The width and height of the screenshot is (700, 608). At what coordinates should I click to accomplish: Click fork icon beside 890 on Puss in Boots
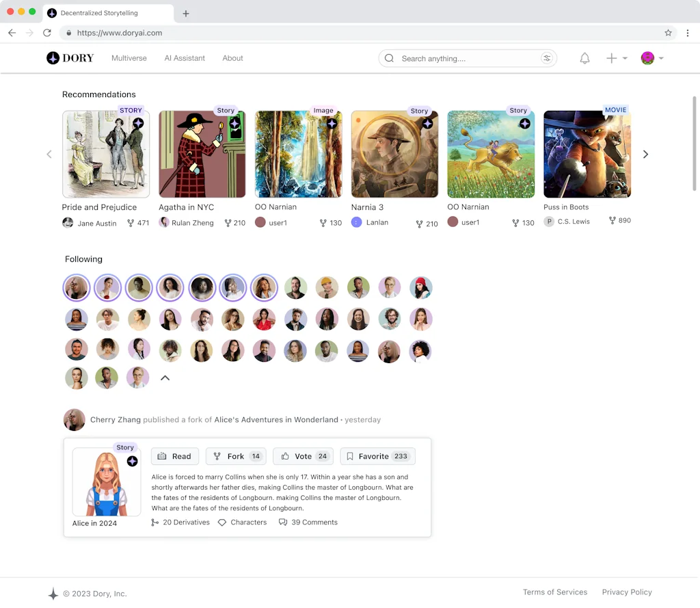(x=612, y=220)
